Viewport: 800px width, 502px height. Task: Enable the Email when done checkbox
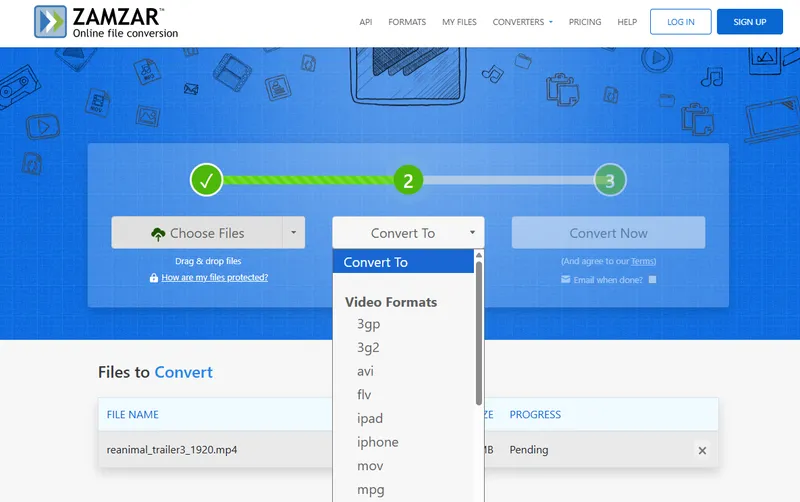pyautogui.click(x=653, y=280)
